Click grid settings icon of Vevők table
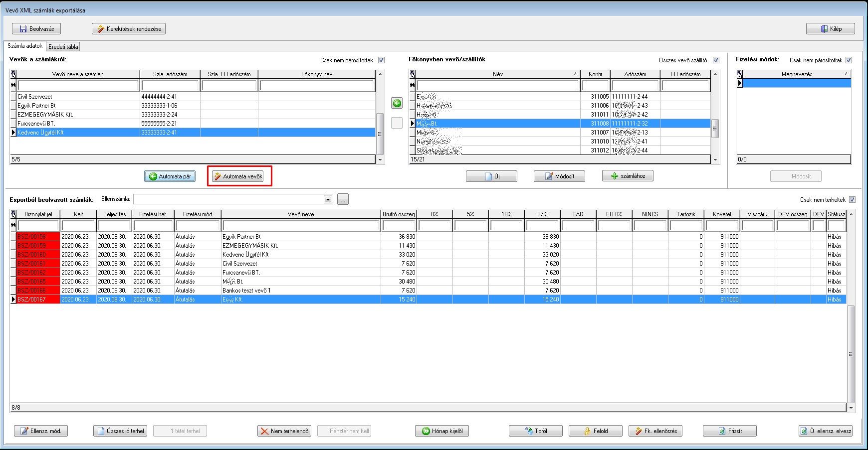 pos(13,74)
